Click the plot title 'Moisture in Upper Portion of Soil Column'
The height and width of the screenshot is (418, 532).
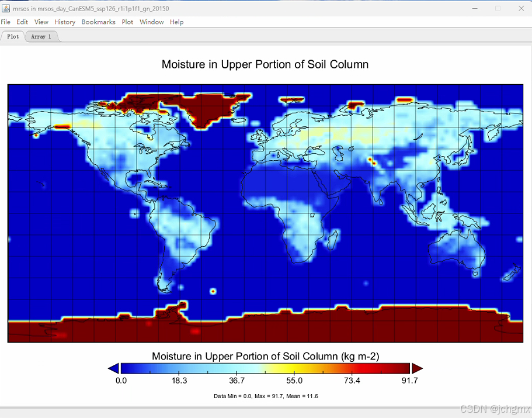coord(265,64)
